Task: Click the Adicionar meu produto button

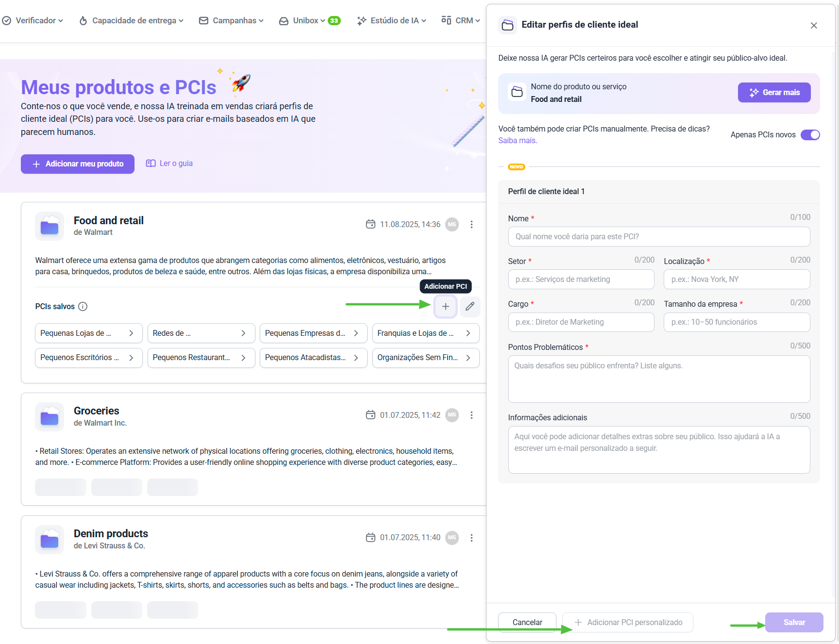Action: click(x=78, y=164)
